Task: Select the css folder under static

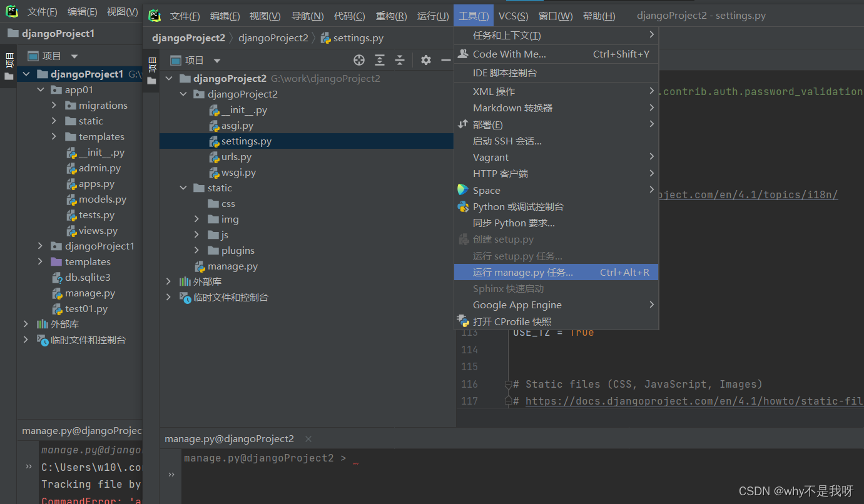Action: pyautogui.click(x=228, y=204)
